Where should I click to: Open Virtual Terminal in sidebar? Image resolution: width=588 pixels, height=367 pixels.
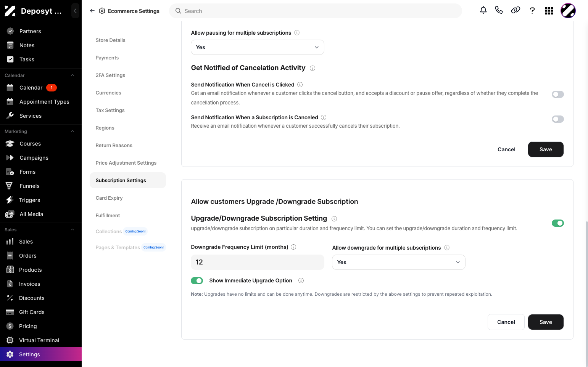coord(39,340)
